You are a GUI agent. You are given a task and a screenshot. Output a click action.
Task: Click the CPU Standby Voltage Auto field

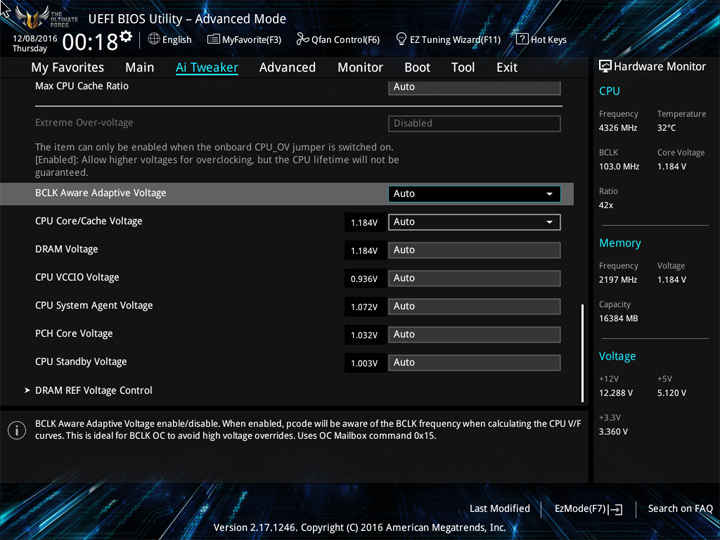click(x=474, y=362)
